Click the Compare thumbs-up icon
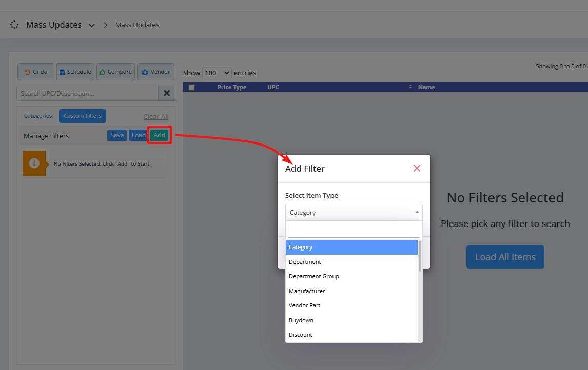 (102, 72)
